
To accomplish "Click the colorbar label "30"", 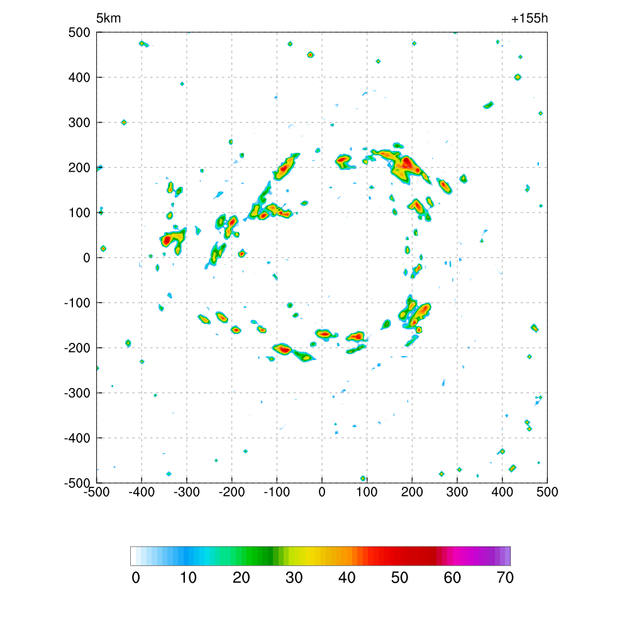I will pyautogui.click(x=294, y=578).
